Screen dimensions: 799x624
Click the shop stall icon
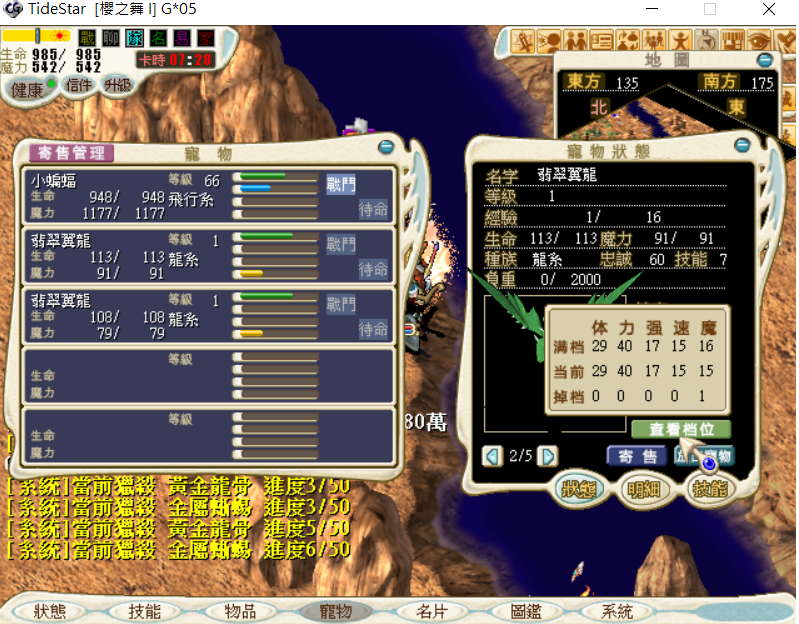pos(733,41)
